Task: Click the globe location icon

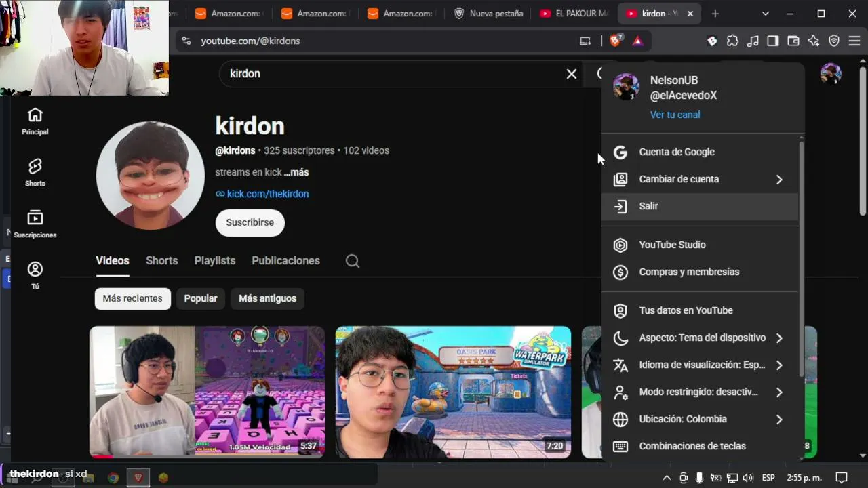Action: click(620, 420)
